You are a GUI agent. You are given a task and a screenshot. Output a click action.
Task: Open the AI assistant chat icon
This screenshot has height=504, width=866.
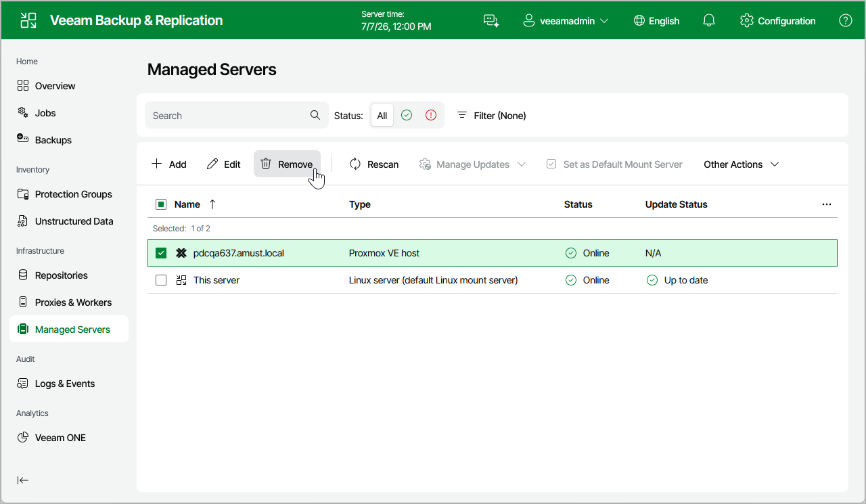(x=491, y=21)
